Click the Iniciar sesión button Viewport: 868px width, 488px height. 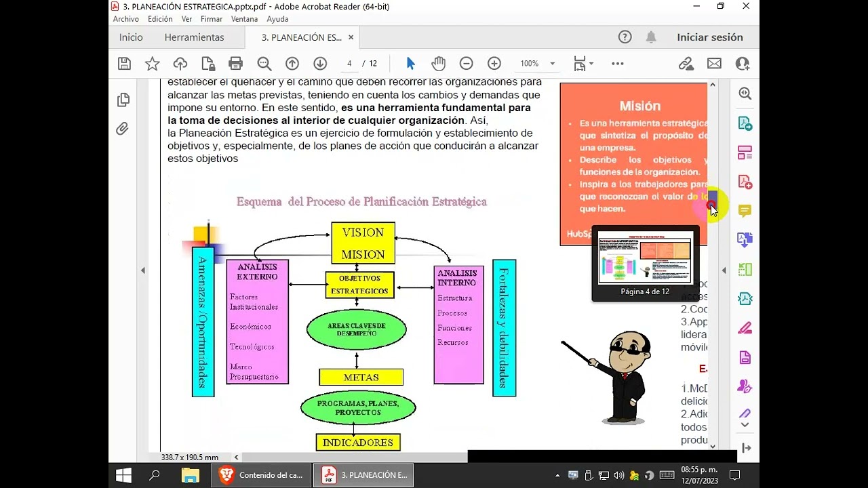click(710, 37)
